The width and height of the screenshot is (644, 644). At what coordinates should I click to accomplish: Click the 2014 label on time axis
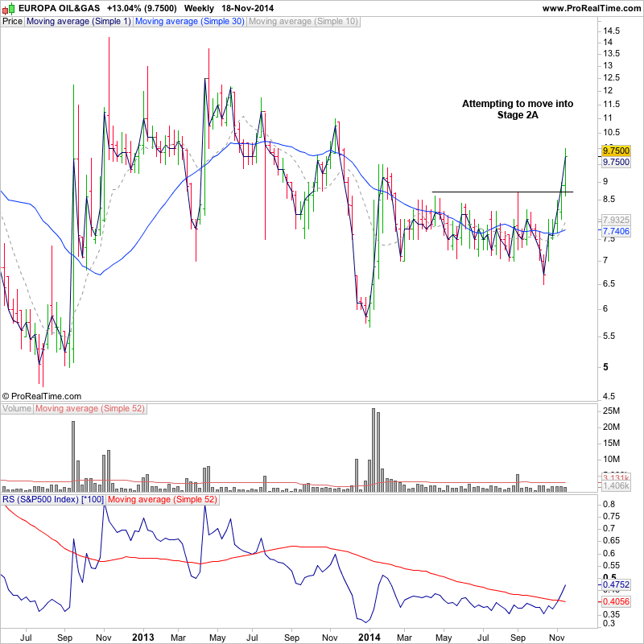coord(369,638)
